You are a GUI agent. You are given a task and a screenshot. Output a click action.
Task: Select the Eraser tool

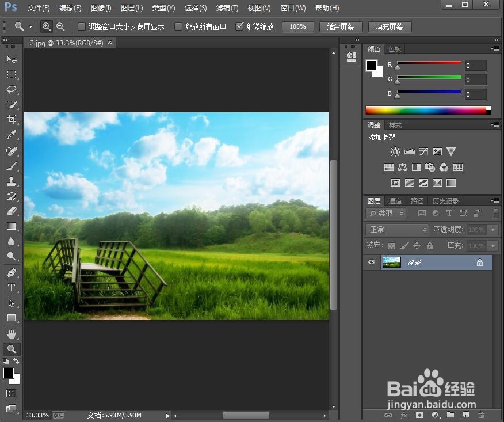pos(12,211)
